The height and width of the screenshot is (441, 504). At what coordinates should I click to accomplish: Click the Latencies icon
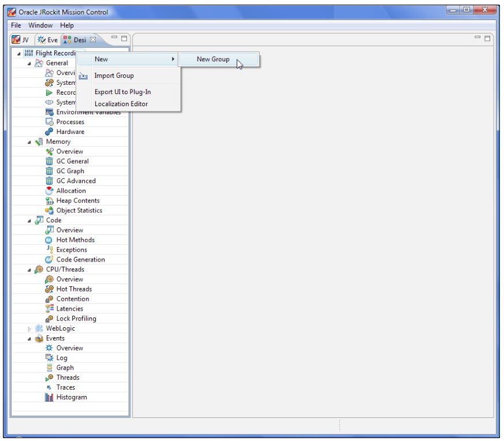[x=50, y=309]
